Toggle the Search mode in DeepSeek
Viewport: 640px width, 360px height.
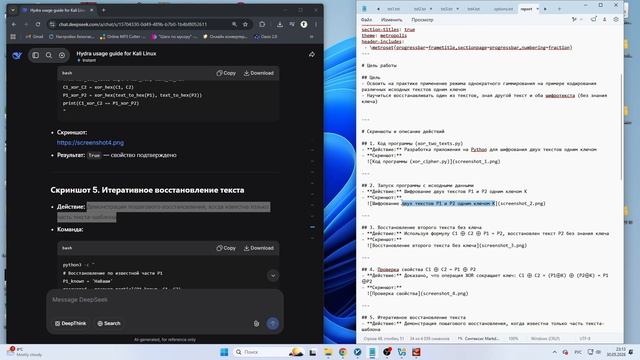[x=109, y=324]
